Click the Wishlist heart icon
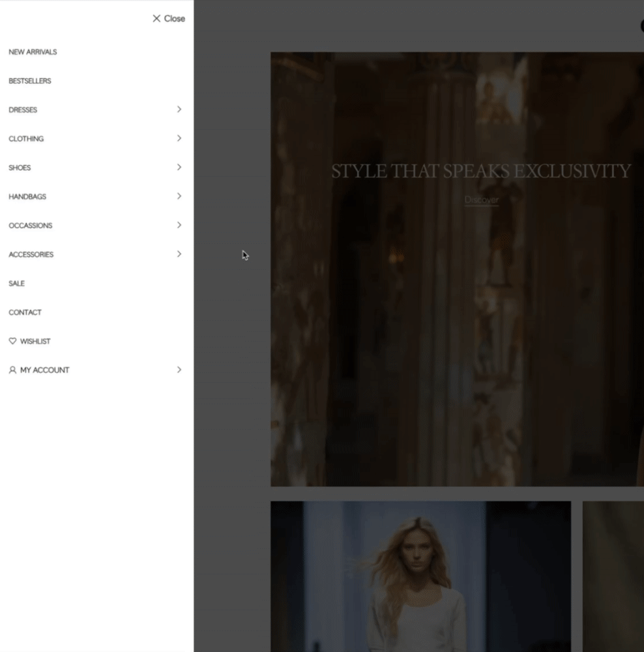 (12, 341)
